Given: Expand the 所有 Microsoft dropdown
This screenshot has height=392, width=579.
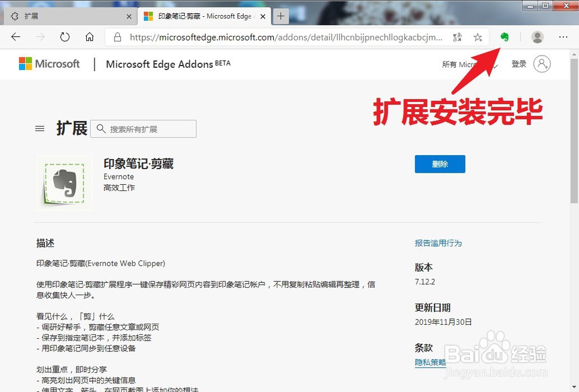Looking at the screenshot, I should (x=470, y=65).
